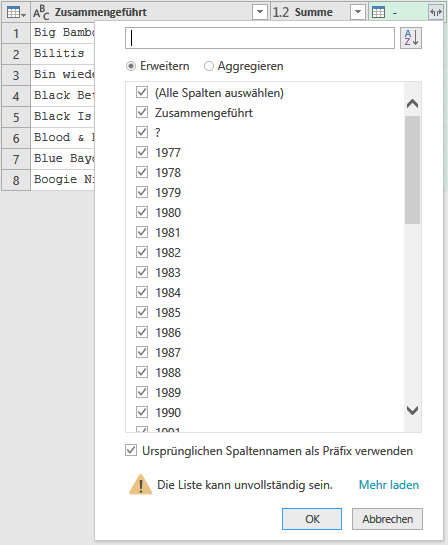Click the A-Z sort columns icon
Viewport: 448px width, 545px height.
coord(411,38)
